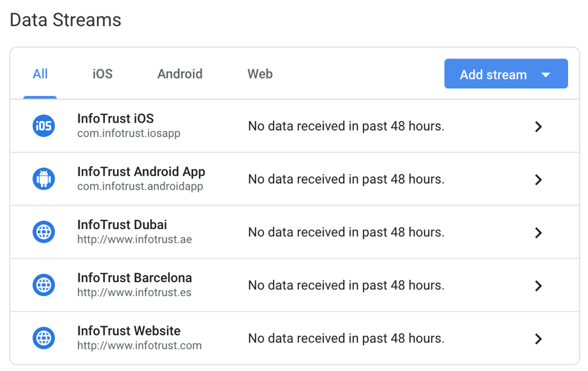Click the globe icon beside InfoTrust Dubai
This screenshot has height=371, width=588.
43,232
